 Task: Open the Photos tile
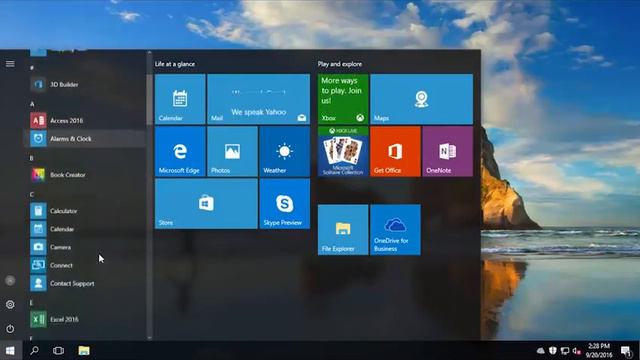(232, 151)
